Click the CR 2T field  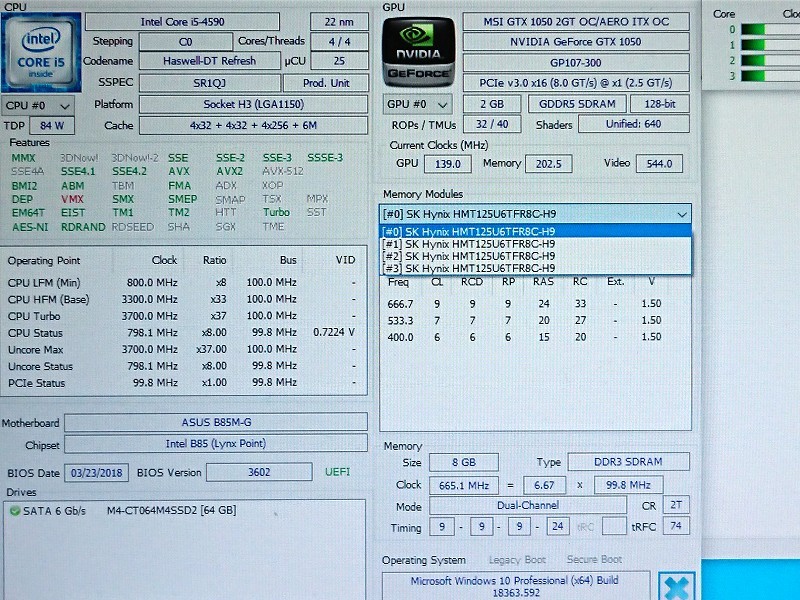point(676,505)
